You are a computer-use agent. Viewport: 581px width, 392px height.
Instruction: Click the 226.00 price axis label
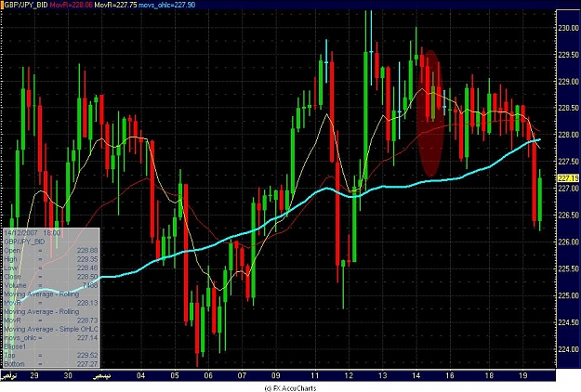click(568, 242)
